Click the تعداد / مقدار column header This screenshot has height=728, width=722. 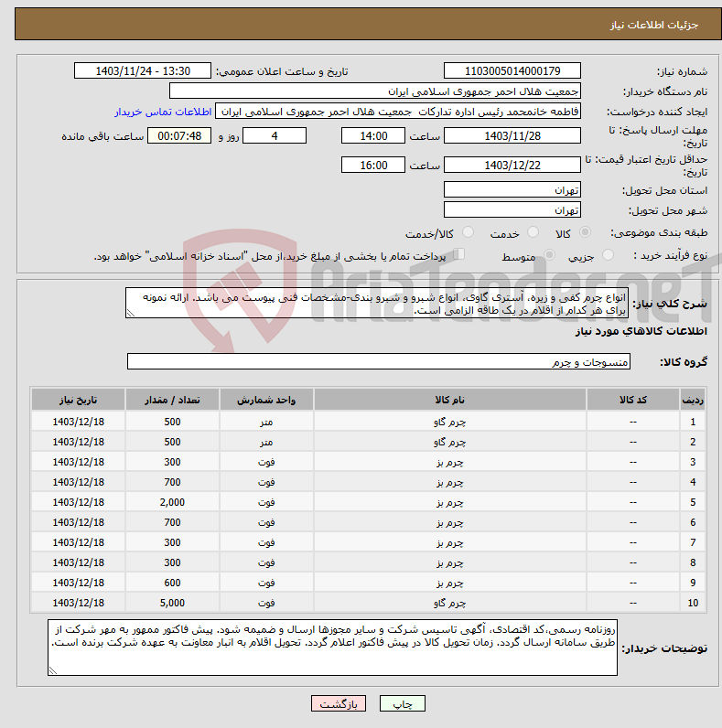[x=172, y=400]
